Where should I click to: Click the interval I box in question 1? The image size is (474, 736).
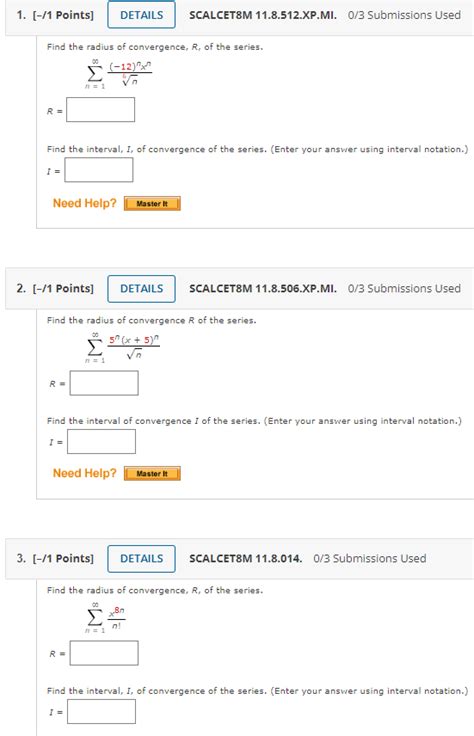(x=99, y=169)
